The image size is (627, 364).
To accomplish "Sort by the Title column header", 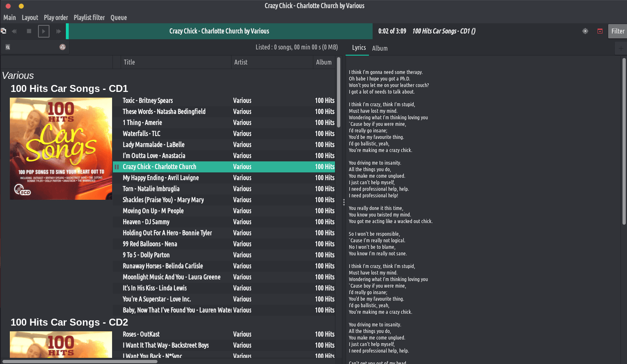I will (176, 62).
